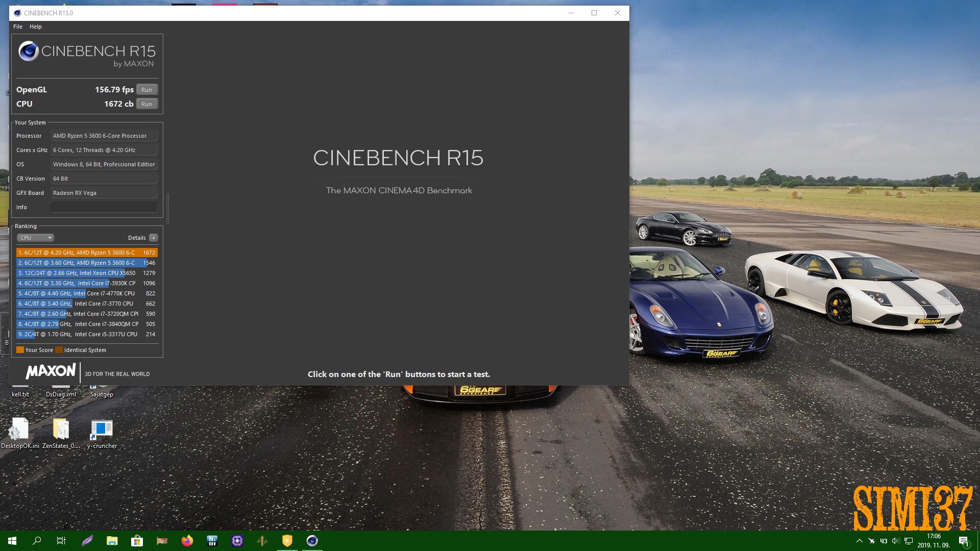Open the Windows Start menu
This screenshot has height=551, width=980.
[12, 541]
